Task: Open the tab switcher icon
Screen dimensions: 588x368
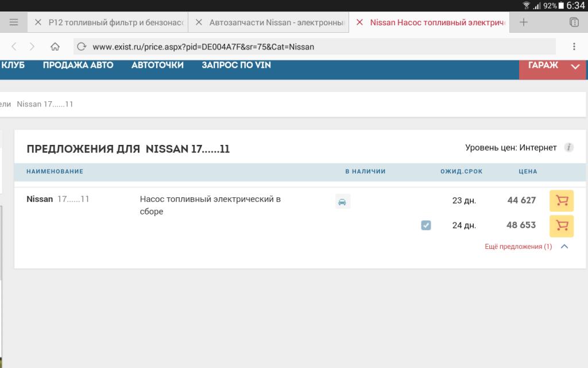Action: pyautogui.click(x=574, y=22)
